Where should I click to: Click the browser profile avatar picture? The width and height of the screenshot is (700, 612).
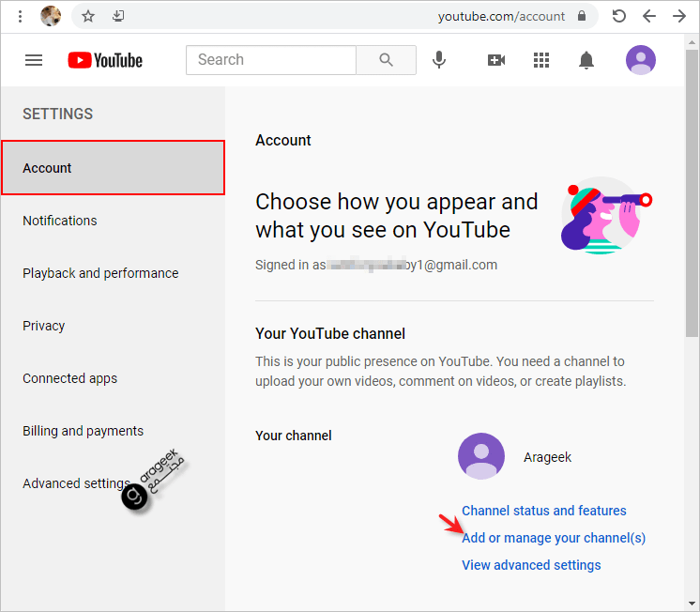[x=51, y=16]
